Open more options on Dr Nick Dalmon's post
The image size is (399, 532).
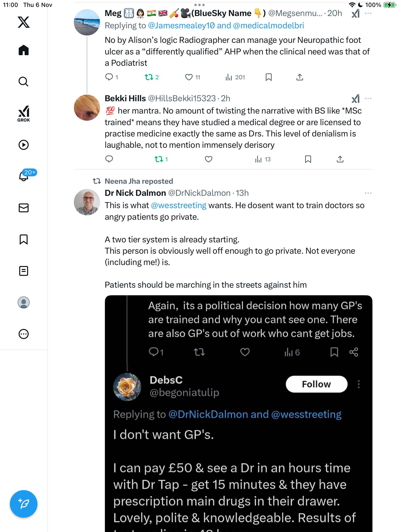click(368, 193)
